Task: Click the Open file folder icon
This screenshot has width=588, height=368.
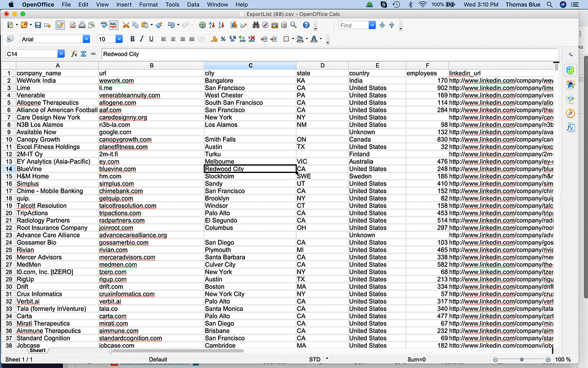Action: pyautogui.click(x=24, y=25)
